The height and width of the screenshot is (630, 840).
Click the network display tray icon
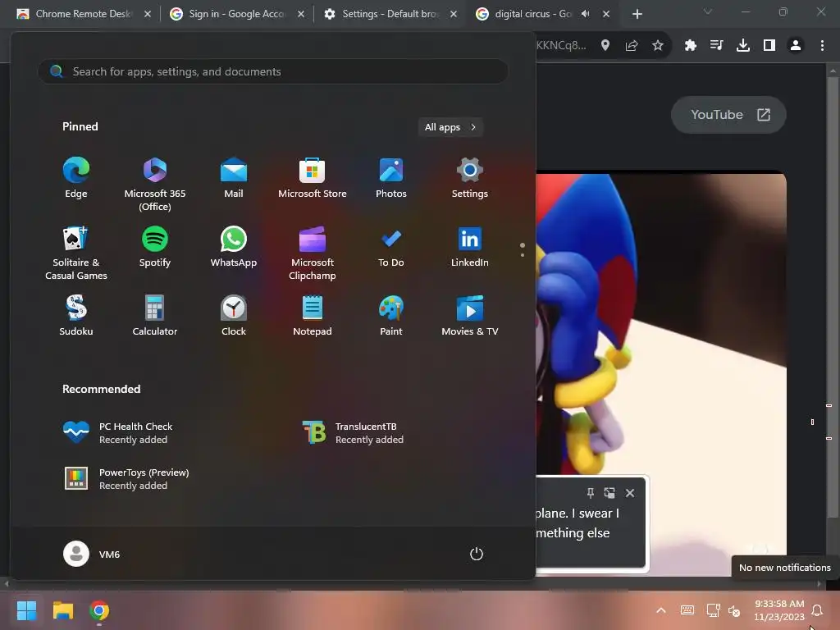(x=713, y=610)
